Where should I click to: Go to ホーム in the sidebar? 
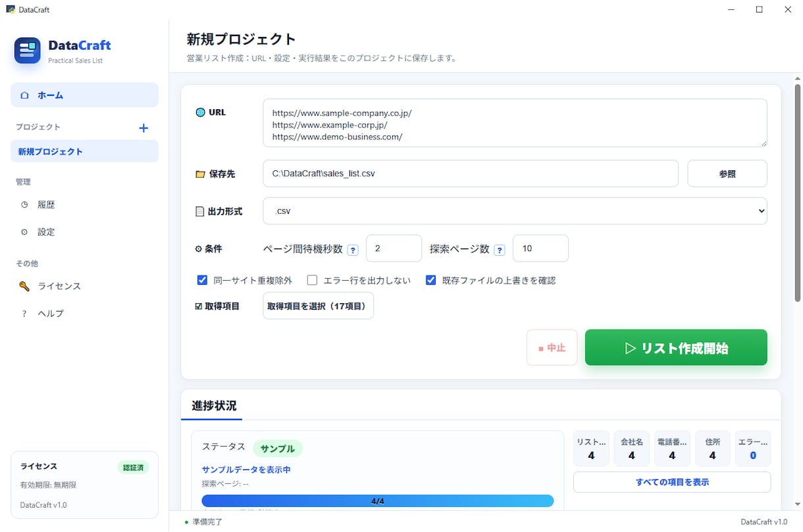[84, 95]
